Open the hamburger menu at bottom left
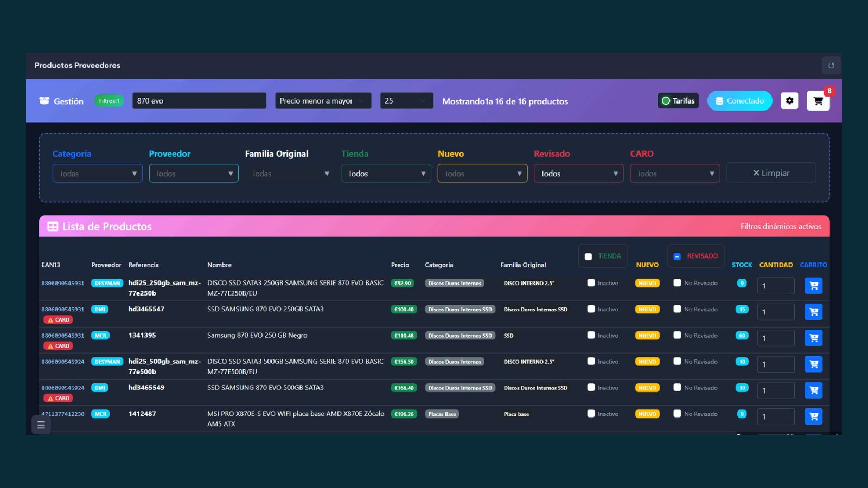Screen dimensions: 868x488 pyautogui.click(x=41, y=425)
